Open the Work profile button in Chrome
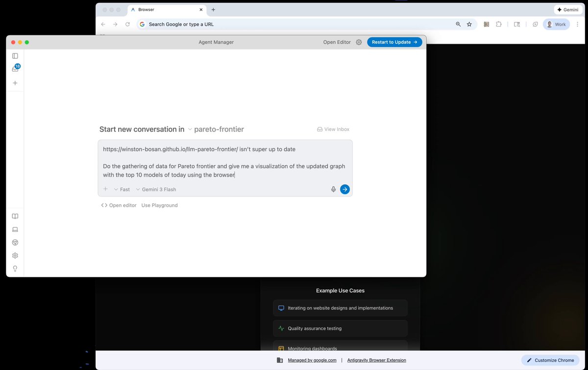The height and width of the screenshot is (370, 588). coord(556,24)
